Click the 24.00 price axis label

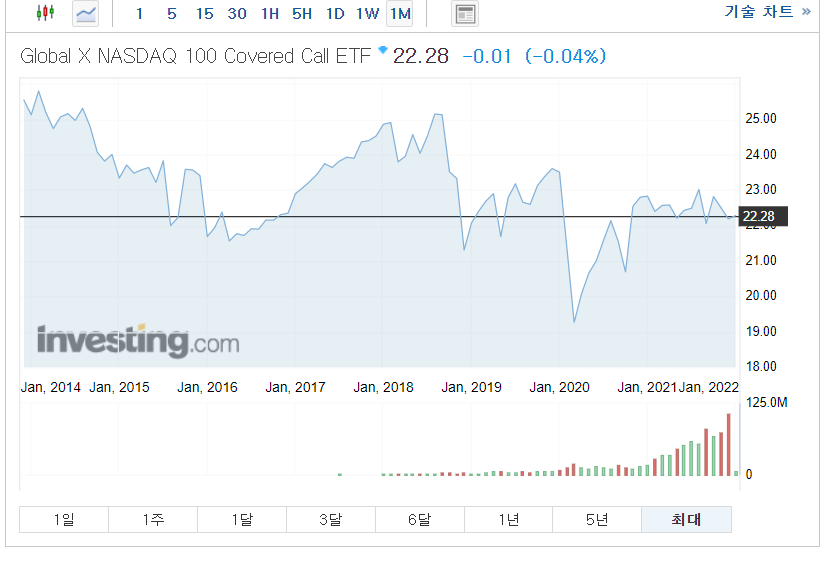pos(761,154)
